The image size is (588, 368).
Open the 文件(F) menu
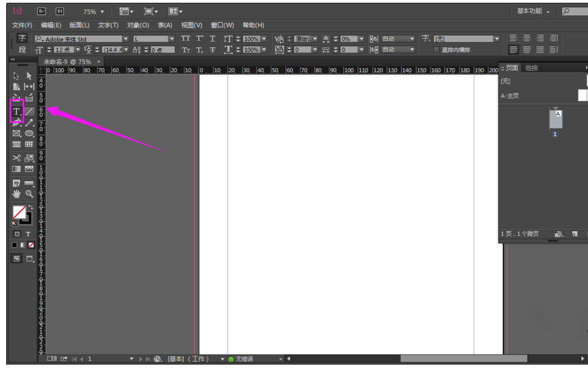[x=22, y=25]
